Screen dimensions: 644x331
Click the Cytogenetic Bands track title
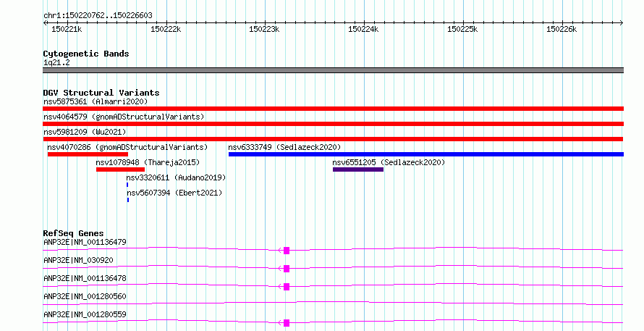[x=86, y=54]
